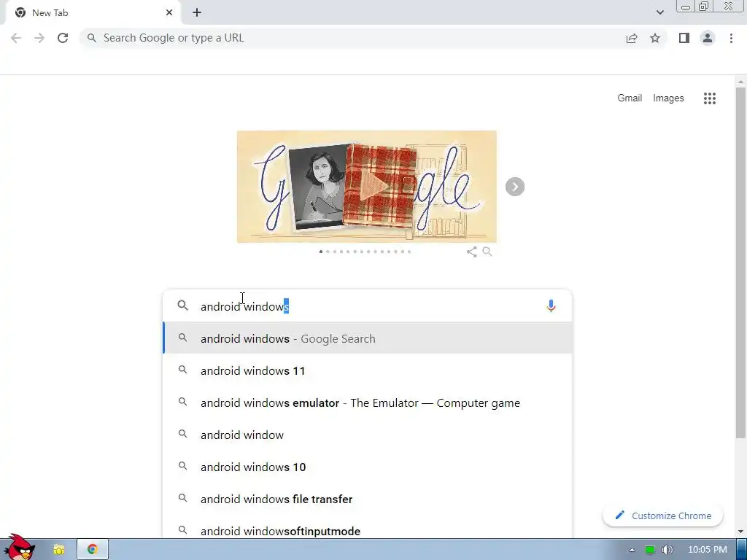Click in the android windows search field
The width and height of the screenshot is (747, 560).
tap(367, 306)
